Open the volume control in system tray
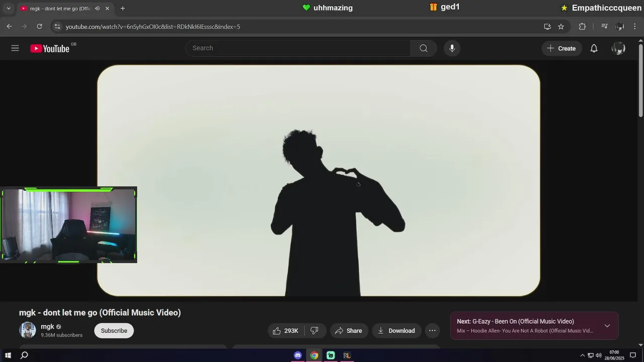Screen dimensions: 644x362 [x=598, y=355]
